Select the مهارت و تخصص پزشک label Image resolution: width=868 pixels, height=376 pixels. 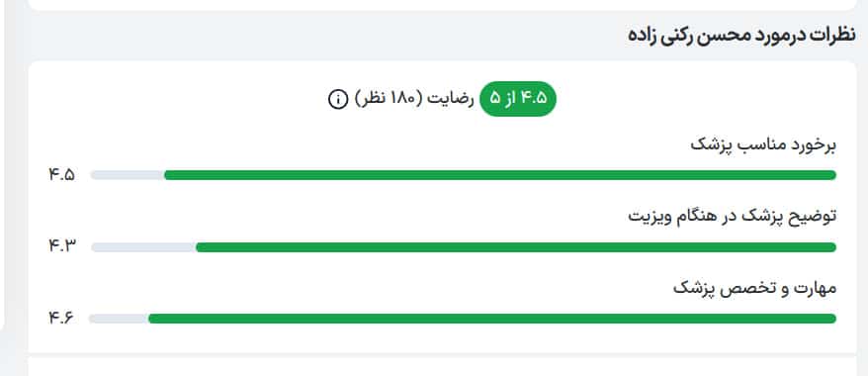[755, 289]
